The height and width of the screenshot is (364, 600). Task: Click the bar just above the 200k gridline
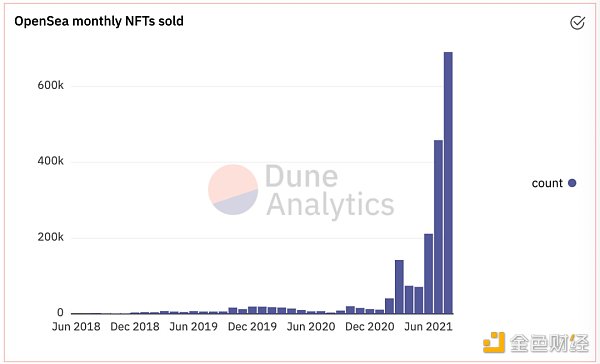point(429,274)
